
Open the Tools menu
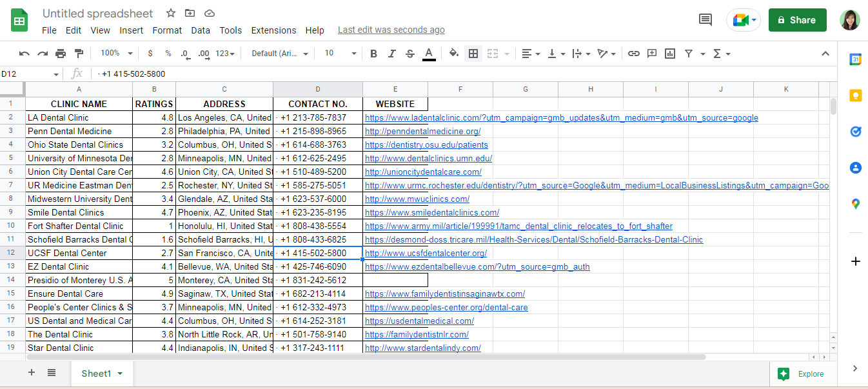231,30
